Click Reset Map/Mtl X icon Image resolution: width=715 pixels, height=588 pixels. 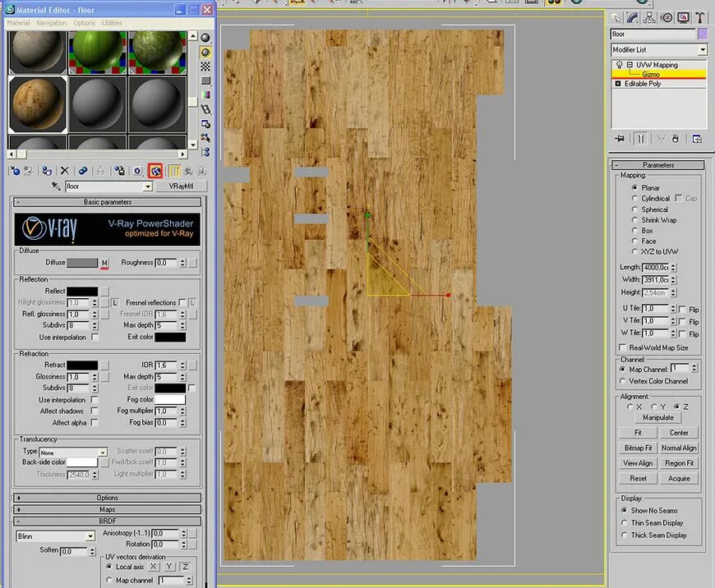65,171
